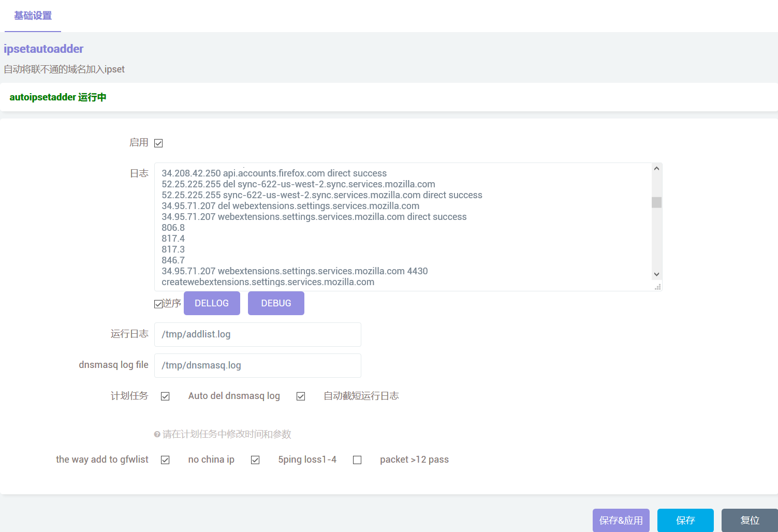This screenshot has width=778, height=532.
Task: Click log line 52.25.225.255 sync-622-us-west-2 direct success
Action: coord(322,195)
